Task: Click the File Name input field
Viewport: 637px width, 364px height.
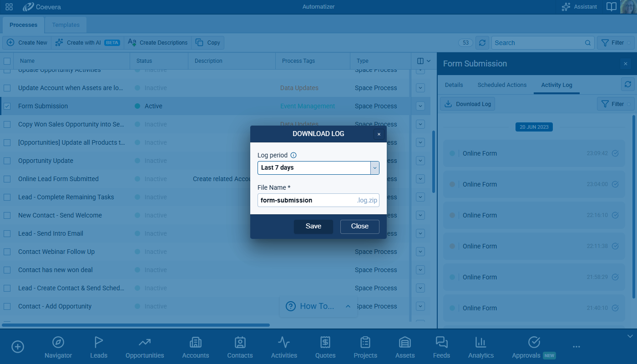Action: 307,200
